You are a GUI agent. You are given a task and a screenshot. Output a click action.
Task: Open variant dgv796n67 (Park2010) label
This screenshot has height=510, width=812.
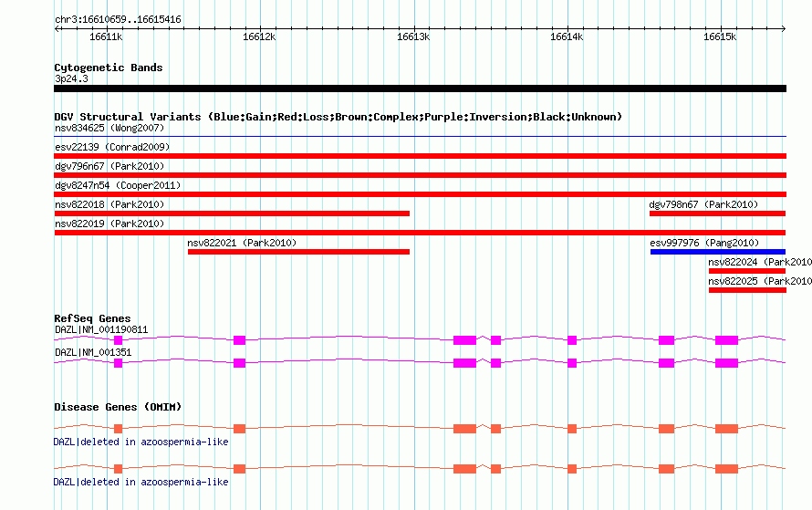(x=109, y=166)
